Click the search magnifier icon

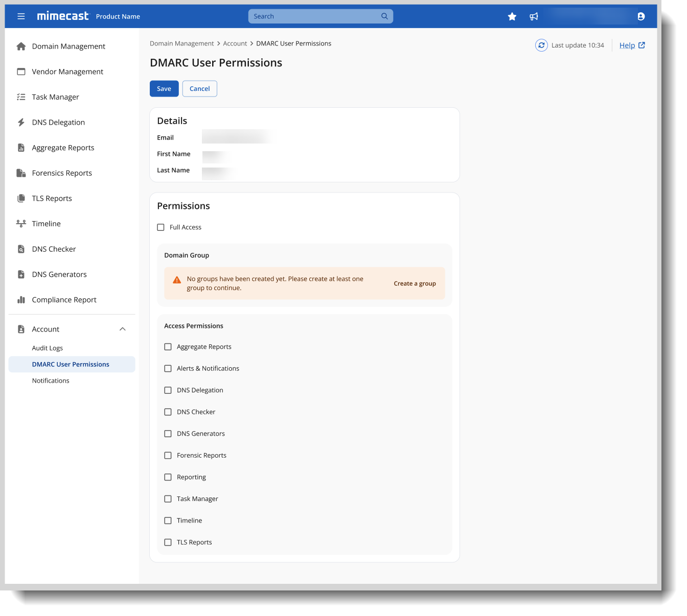pos(384,16)
